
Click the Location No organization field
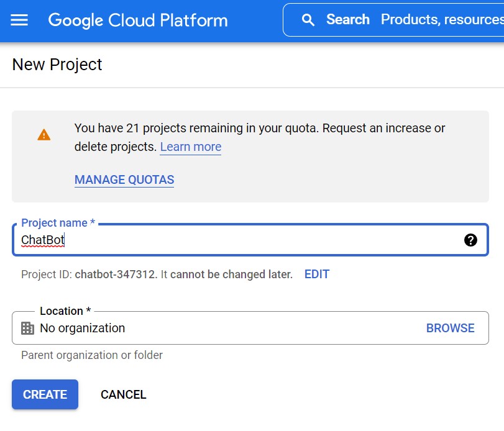click(x=250, y=328)
